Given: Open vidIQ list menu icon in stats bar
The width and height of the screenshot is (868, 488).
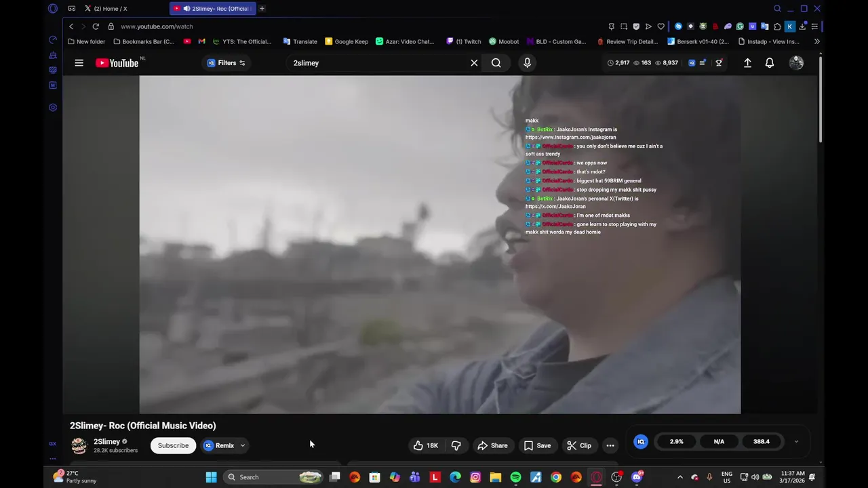Looking at the screenshot, I should 703,63.
